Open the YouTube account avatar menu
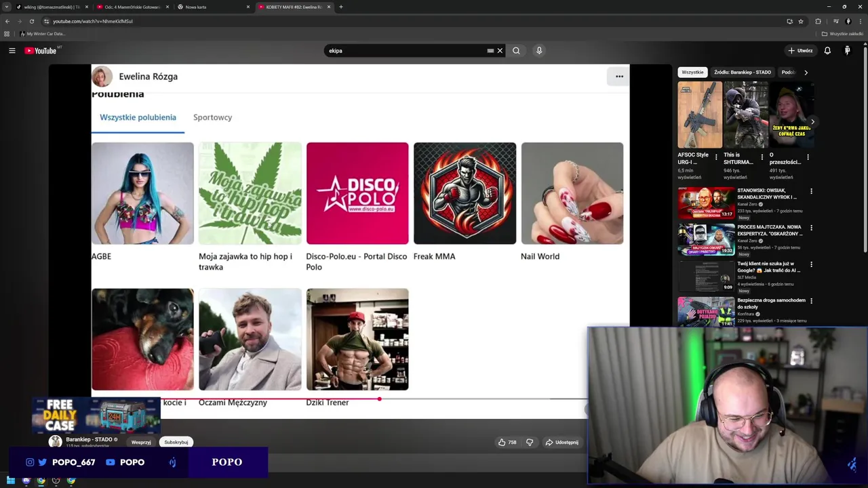Screen dimensions: 868x488 [847, 51]
